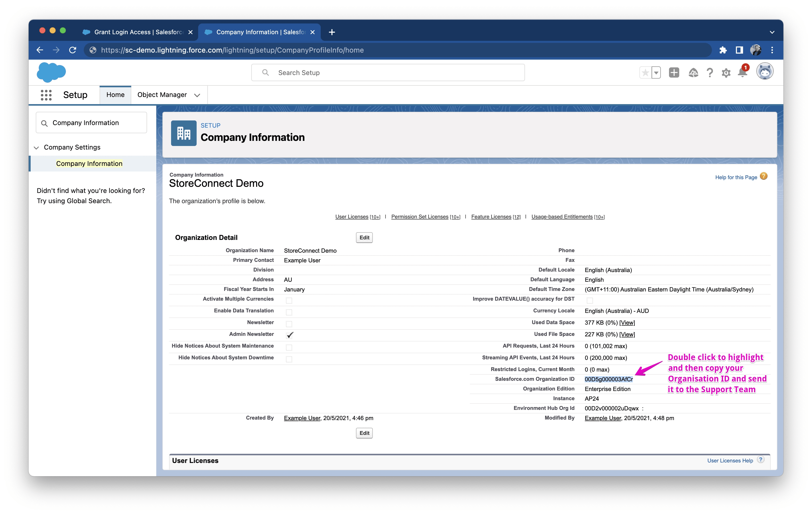This screenshot has height=514, width=812.
Task: Open Setup gear icon in header
Action: (x=726, y=72)
